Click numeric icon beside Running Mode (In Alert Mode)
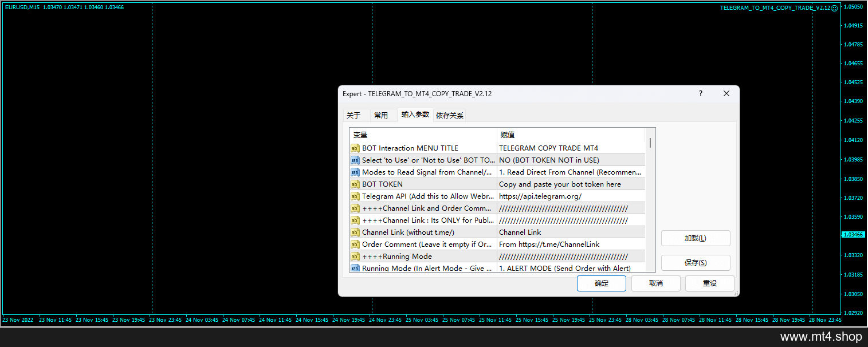This screenshot has height=347, width=868. coord(355,268)
